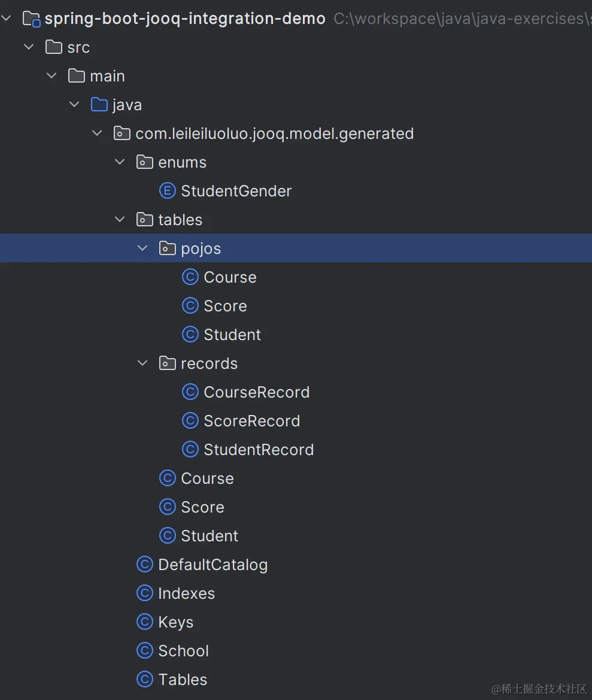Collapse the records package node
This screenshot has width=592, height=700.
coord(142,363)
